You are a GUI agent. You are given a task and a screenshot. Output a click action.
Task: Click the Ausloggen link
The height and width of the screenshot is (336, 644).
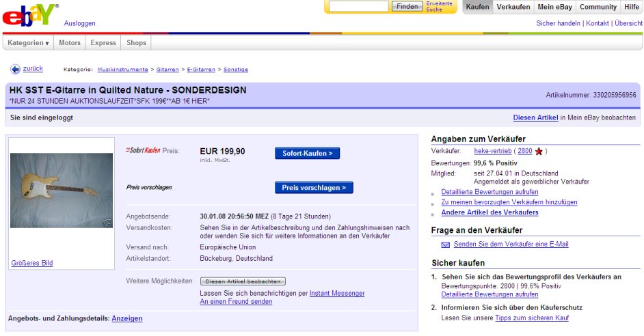click(x=80, y=23)
